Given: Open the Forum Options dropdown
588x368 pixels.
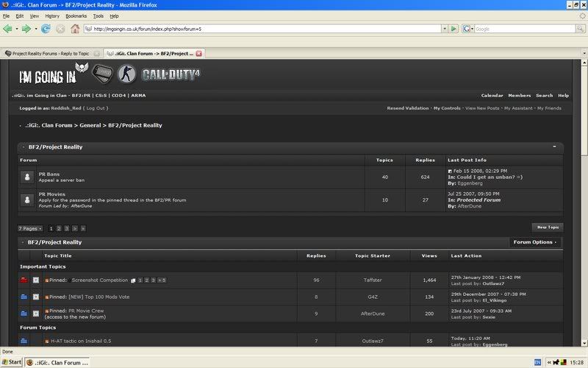Looking at the screenshot, I should tap(535, 241).
